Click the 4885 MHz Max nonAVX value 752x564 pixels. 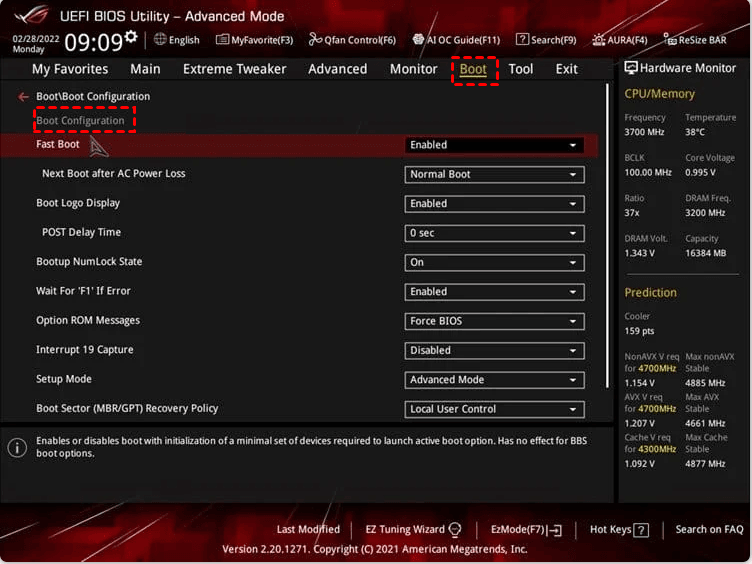[x=705, y=383]
